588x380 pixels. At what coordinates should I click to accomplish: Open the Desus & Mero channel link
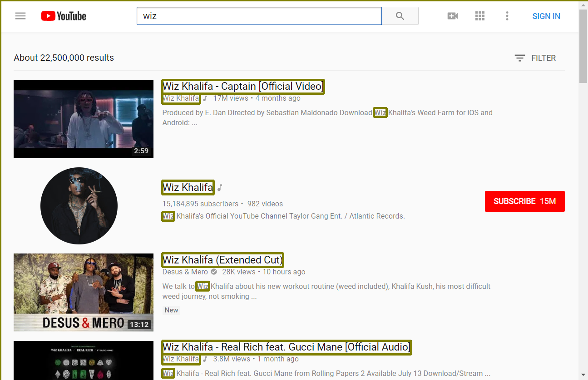pos(185,272)
